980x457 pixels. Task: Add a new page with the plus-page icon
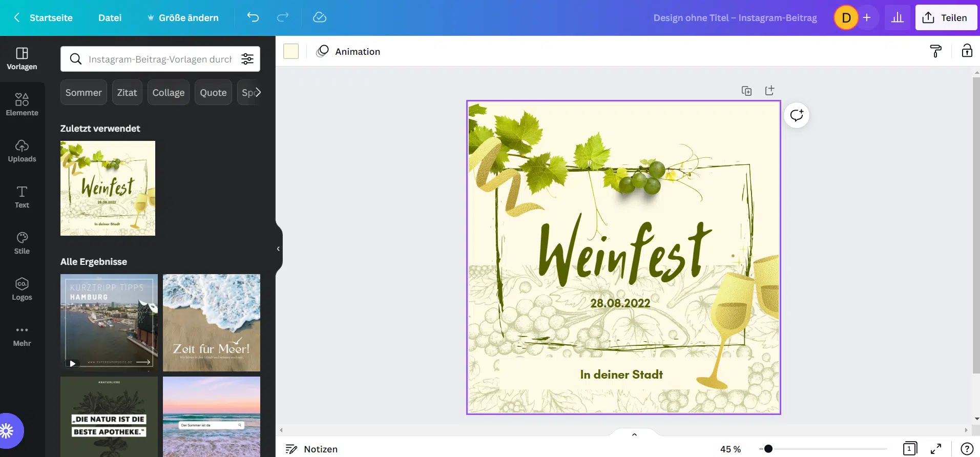(769, 91)
